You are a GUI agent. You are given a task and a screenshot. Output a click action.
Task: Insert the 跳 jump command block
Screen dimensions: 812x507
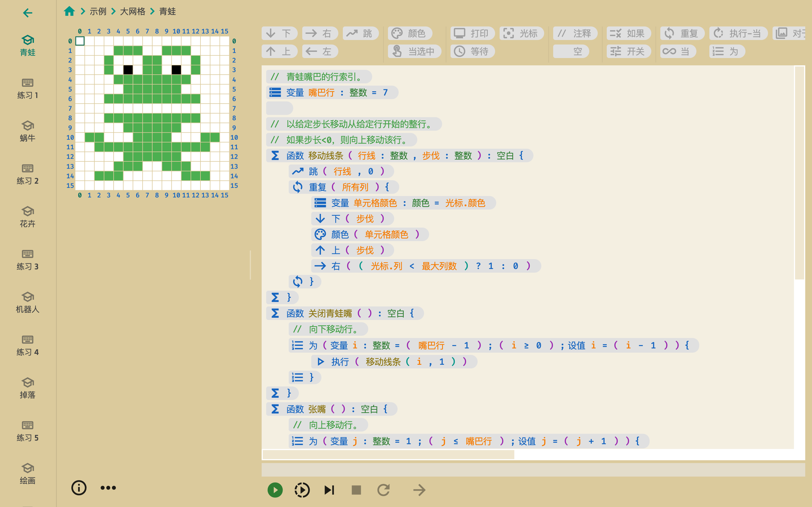coord(360,33)
